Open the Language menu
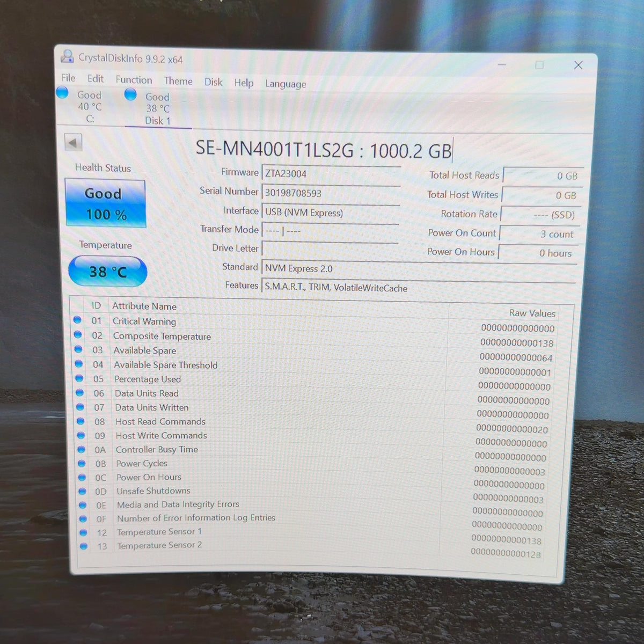The height and width of the screenshot is (644, 644). pyautogui.click(x=286, y=84)
